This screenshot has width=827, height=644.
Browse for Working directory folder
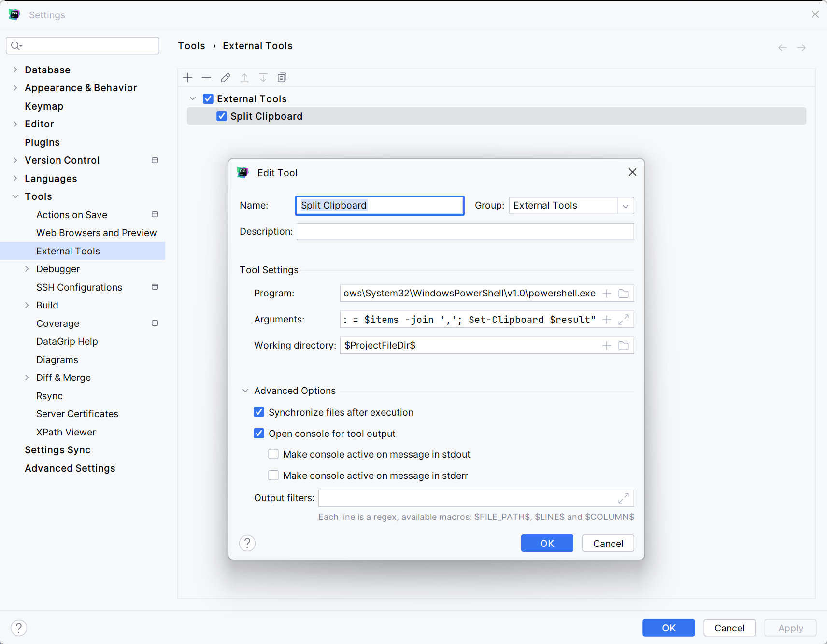624,346
